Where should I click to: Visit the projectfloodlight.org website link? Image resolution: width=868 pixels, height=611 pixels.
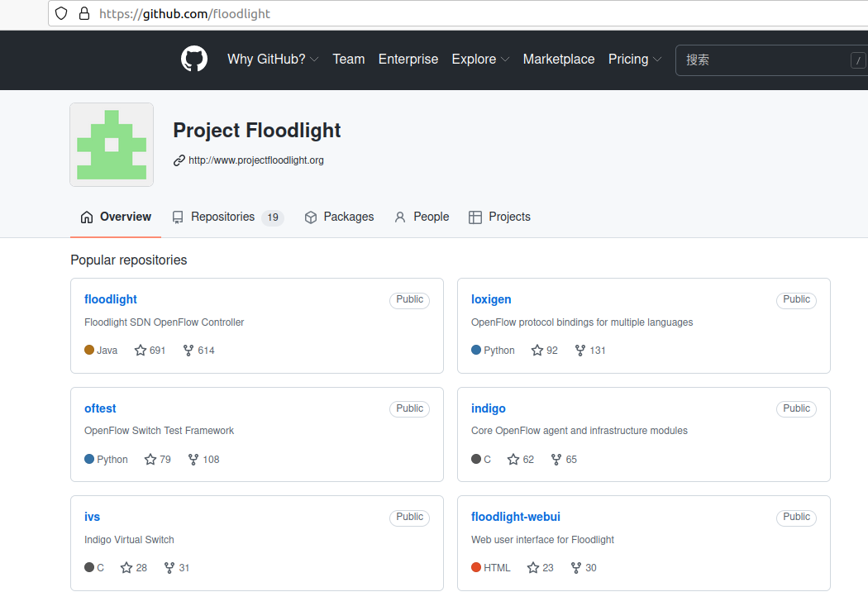256,160
